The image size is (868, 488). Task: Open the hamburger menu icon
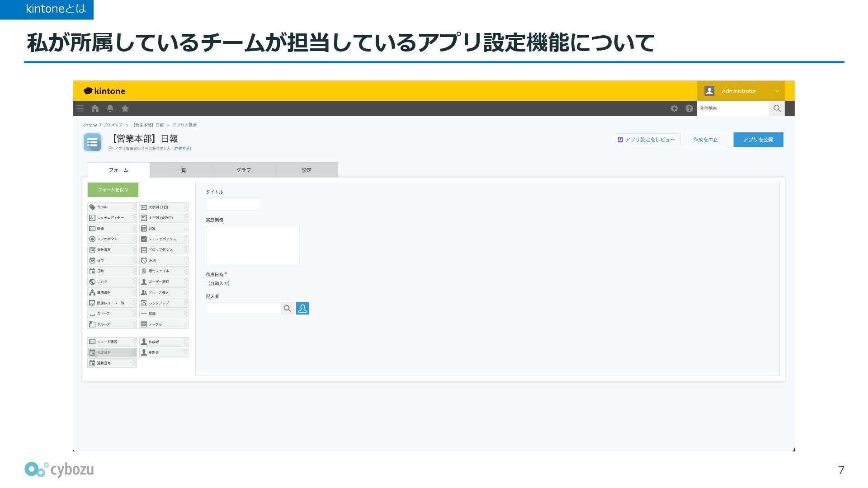coord(80,108)
